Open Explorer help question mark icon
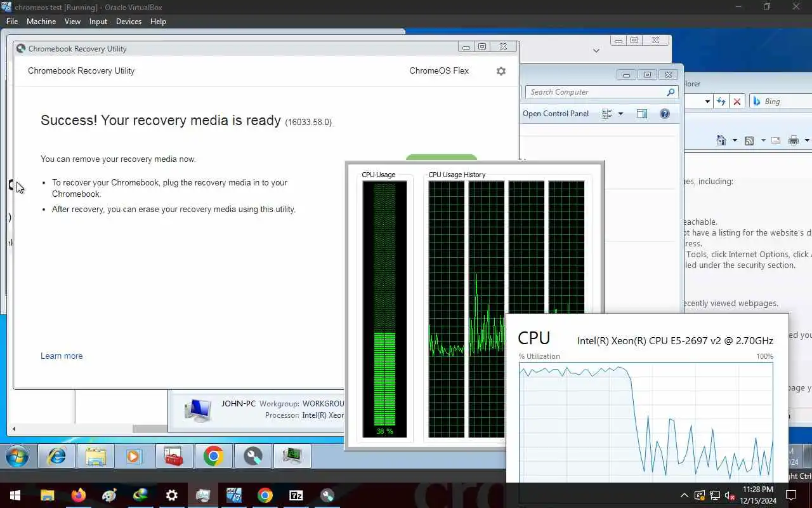This screenshot has width=812, height=508. (665, 114)
